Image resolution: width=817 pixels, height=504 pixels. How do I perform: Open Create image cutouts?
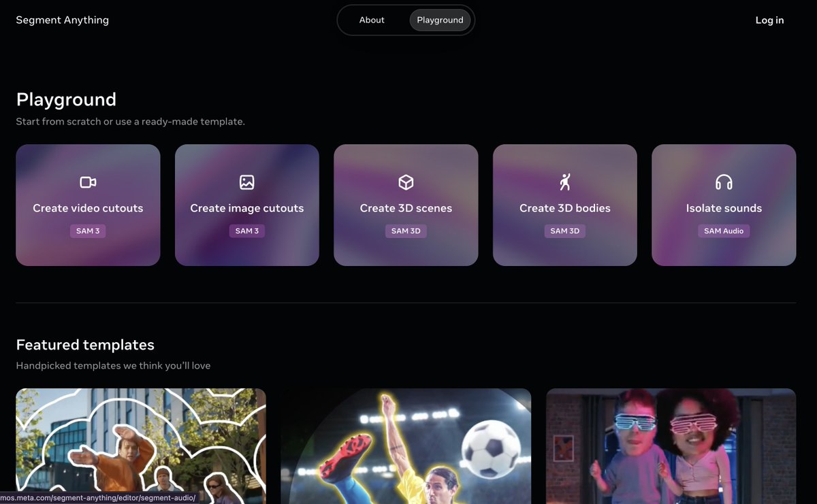247,205
